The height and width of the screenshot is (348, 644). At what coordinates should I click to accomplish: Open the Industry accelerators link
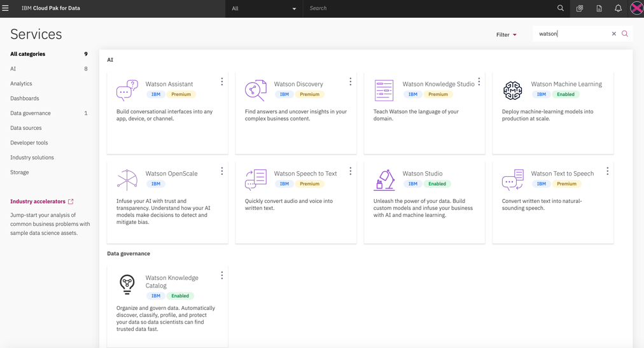coord(41,202)
